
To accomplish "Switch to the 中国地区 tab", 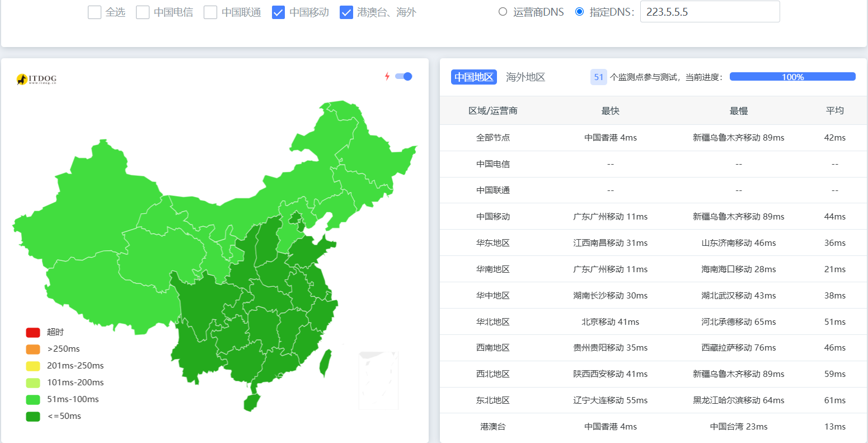I will [474, 77].
